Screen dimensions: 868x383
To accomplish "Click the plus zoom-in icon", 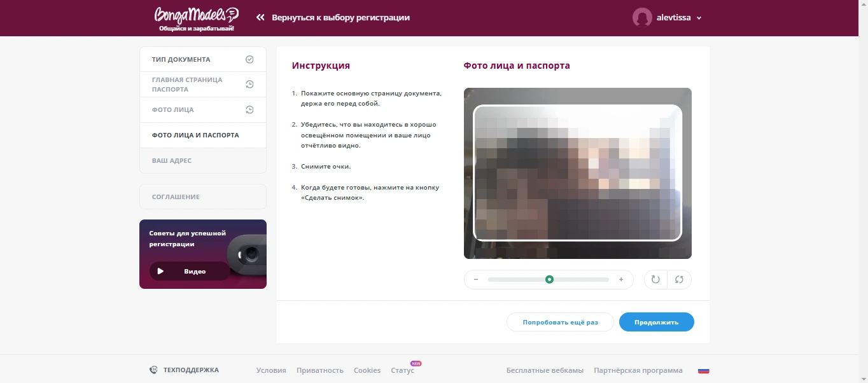I will [621, 279].
